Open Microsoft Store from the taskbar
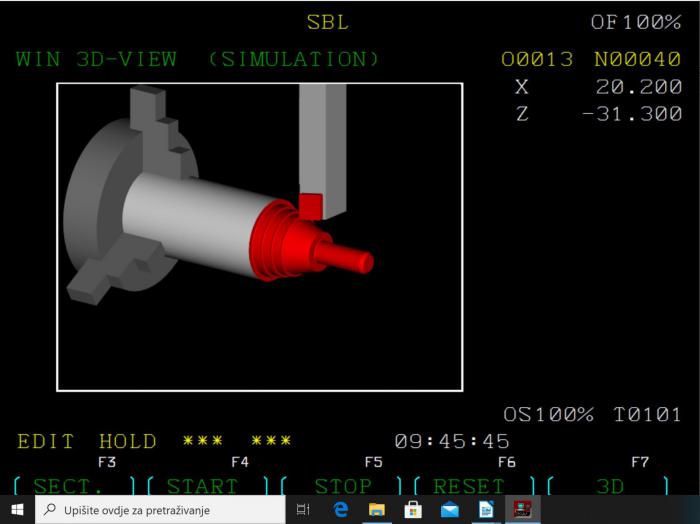 pyautogui.click(x=413, y=510)
